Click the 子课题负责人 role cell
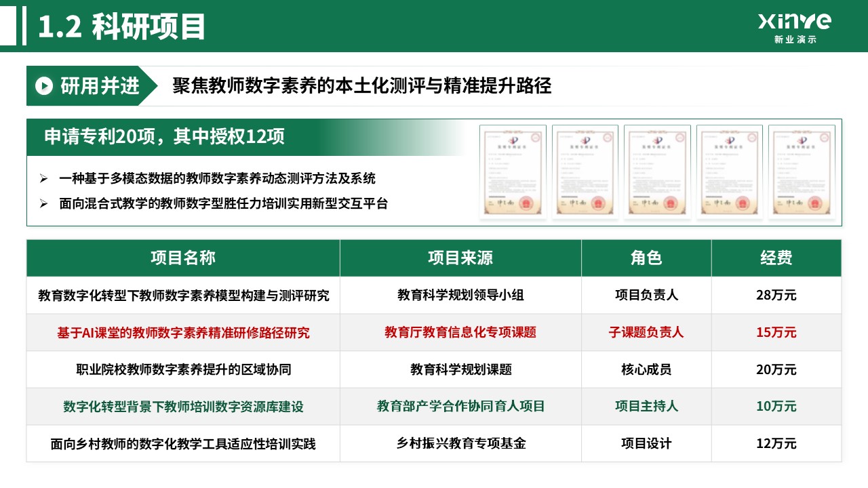 pyautogui.click(x=646, y=333)
